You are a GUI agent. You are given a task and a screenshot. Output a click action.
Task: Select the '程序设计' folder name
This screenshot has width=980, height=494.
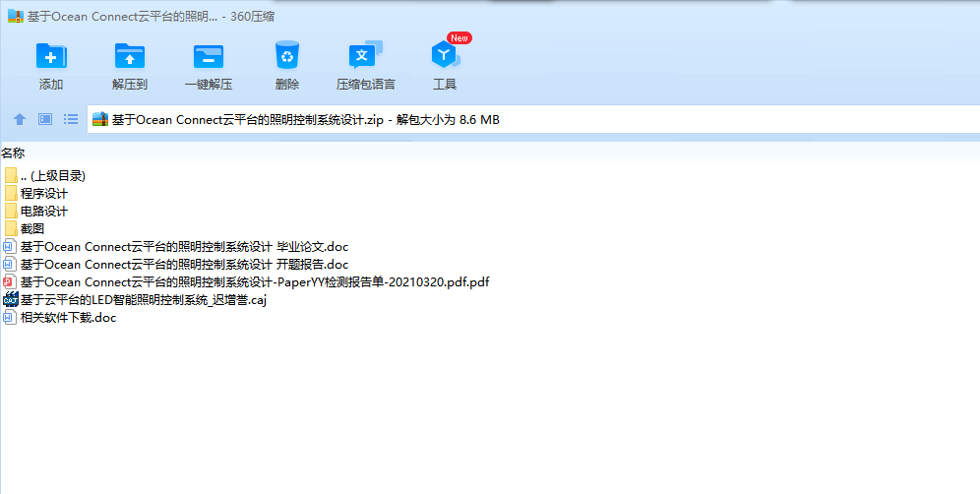[43, 193]
